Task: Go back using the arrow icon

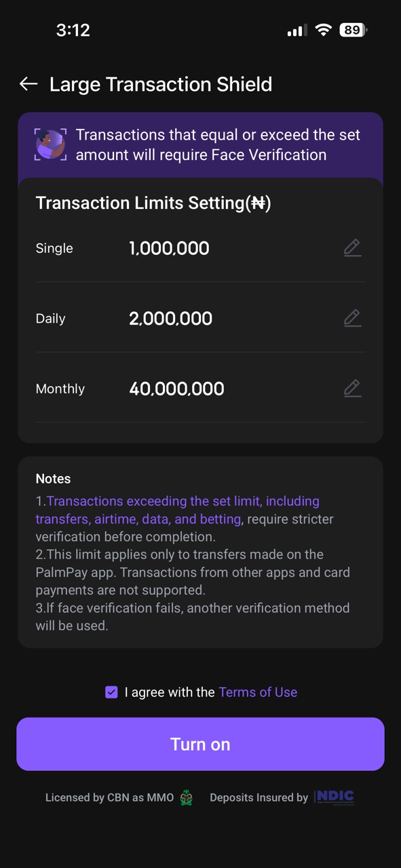Action: point(28,84)
